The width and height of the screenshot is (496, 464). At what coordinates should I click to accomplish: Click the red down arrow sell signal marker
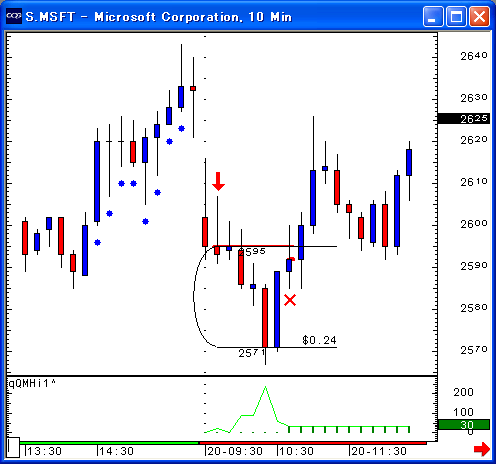pos(218,181)
